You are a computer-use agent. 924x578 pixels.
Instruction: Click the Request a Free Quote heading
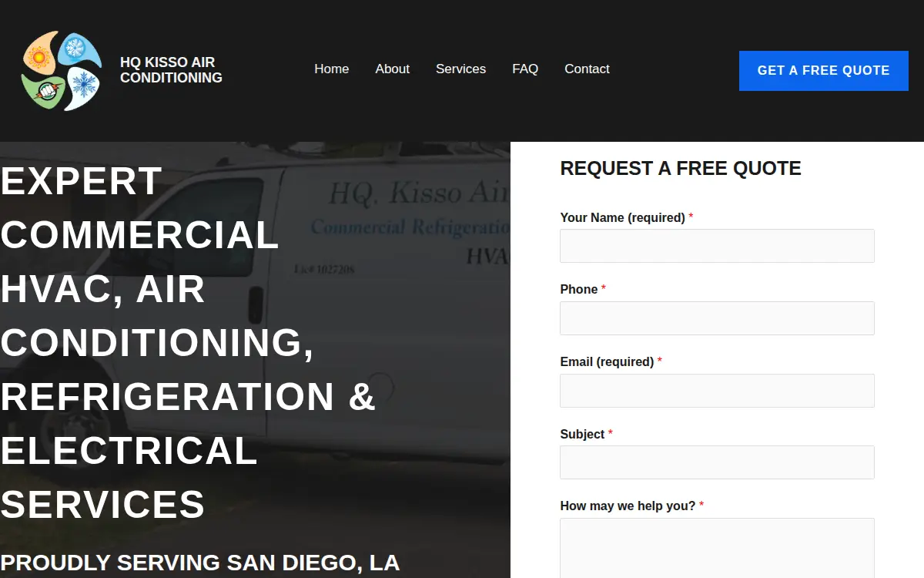coord(681,169)
